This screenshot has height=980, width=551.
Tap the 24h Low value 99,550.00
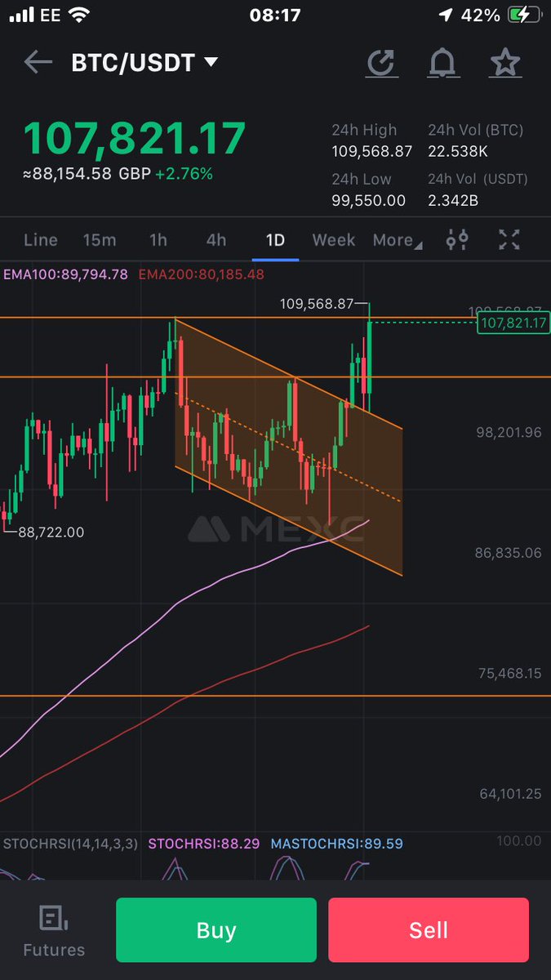click(x=368, y=201)
